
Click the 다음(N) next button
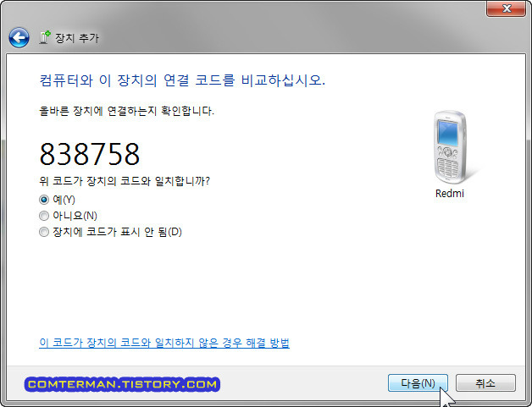point(418,383)
